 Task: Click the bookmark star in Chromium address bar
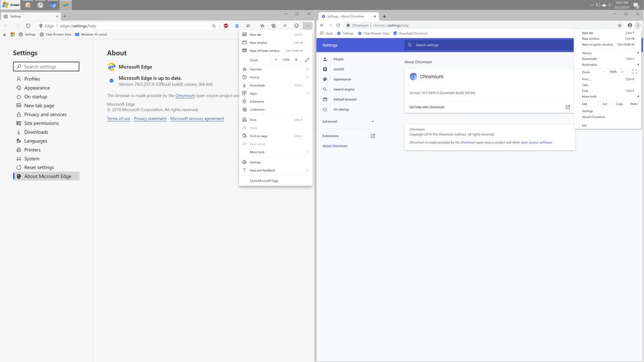620,25
